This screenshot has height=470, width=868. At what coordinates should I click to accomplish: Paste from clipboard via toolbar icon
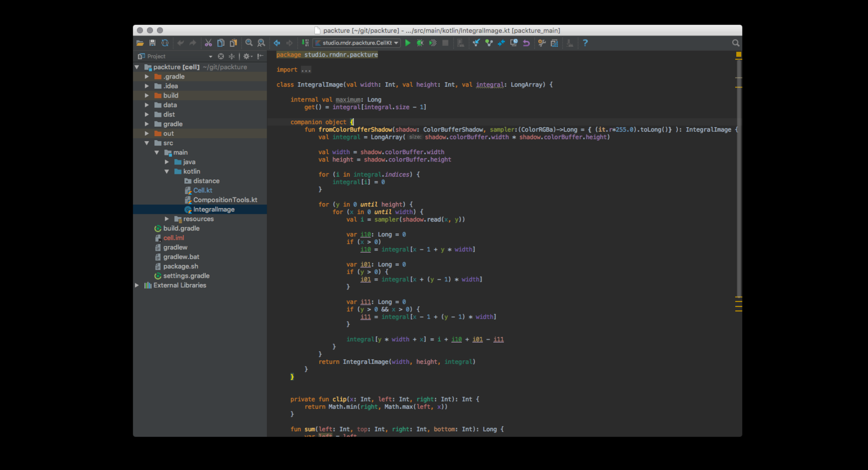click(x=233, y=43)
